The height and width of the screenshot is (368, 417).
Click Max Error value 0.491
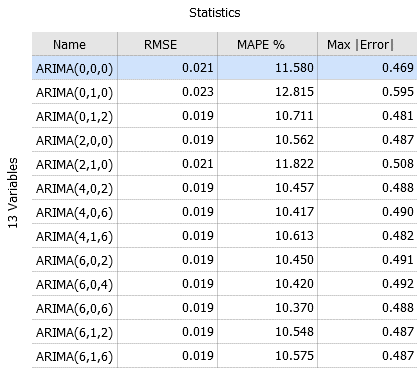398,260
